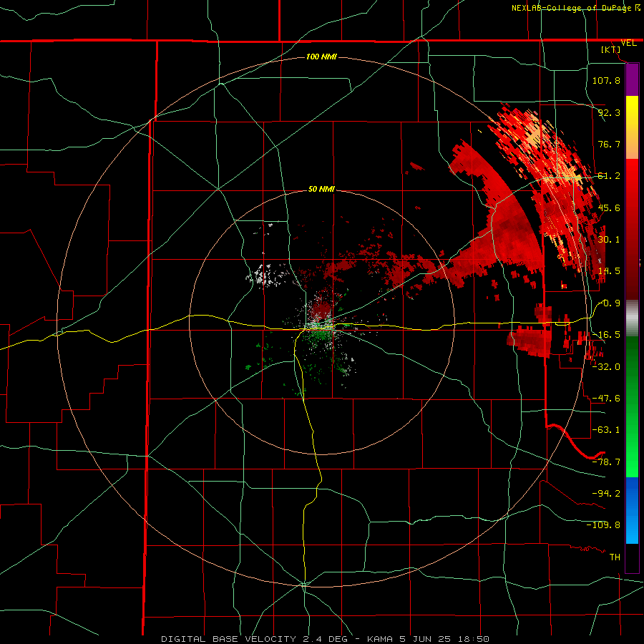Click the purple segment of the color bar

point(632,80)
